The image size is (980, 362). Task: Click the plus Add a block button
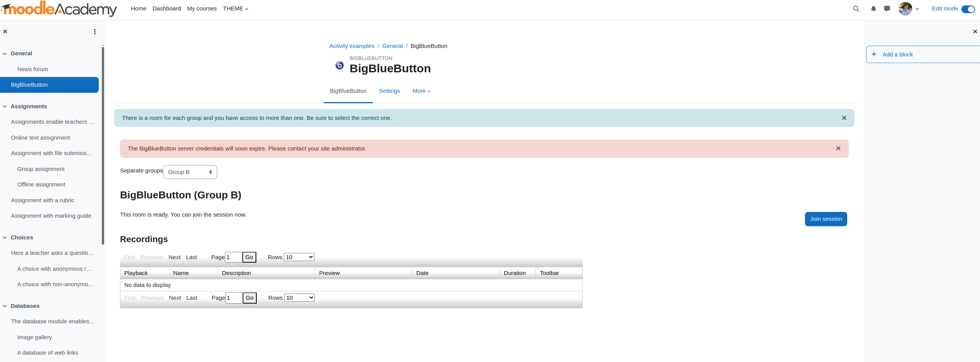[x=923, y=55]
